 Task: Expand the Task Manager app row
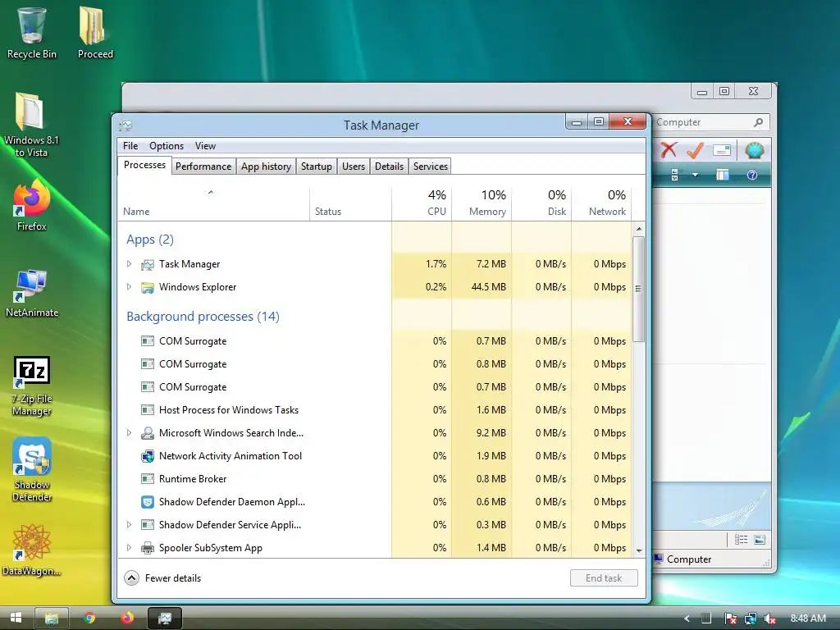pyautogui.click(x=129, y=263)
